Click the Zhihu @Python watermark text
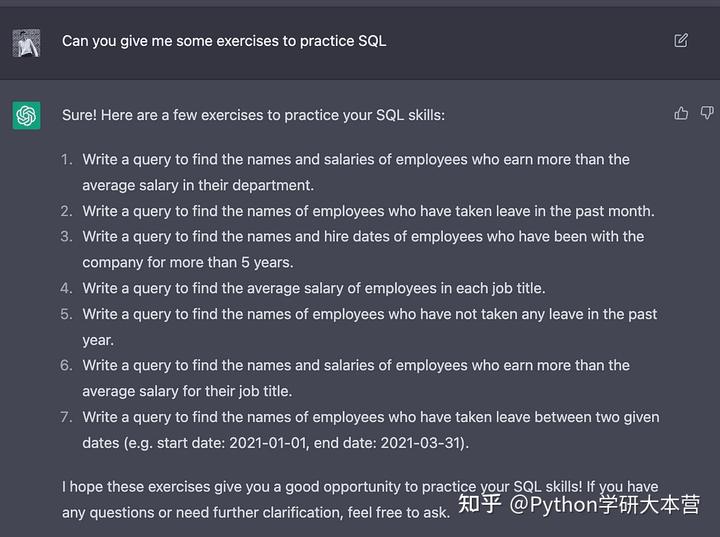Image resolution: width=720 pixels, height=537 pixels. 579,504
